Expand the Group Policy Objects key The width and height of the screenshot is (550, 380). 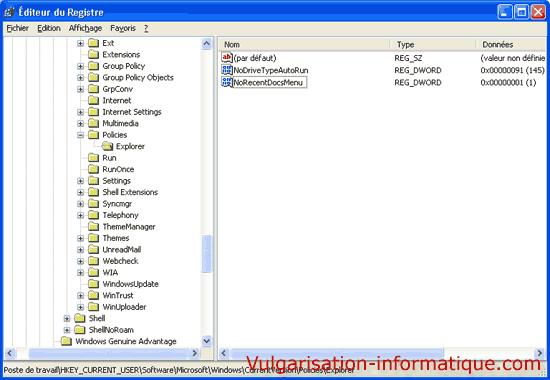pos(81,78)
